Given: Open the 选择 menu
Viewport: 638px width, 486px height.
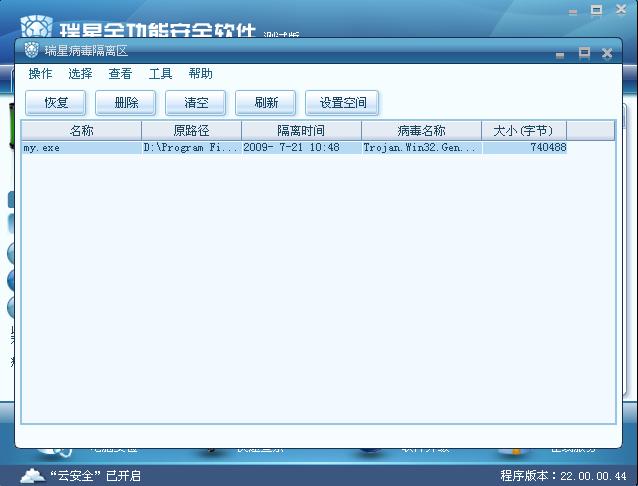Looking at the screenshot, I should click(80, 74).
